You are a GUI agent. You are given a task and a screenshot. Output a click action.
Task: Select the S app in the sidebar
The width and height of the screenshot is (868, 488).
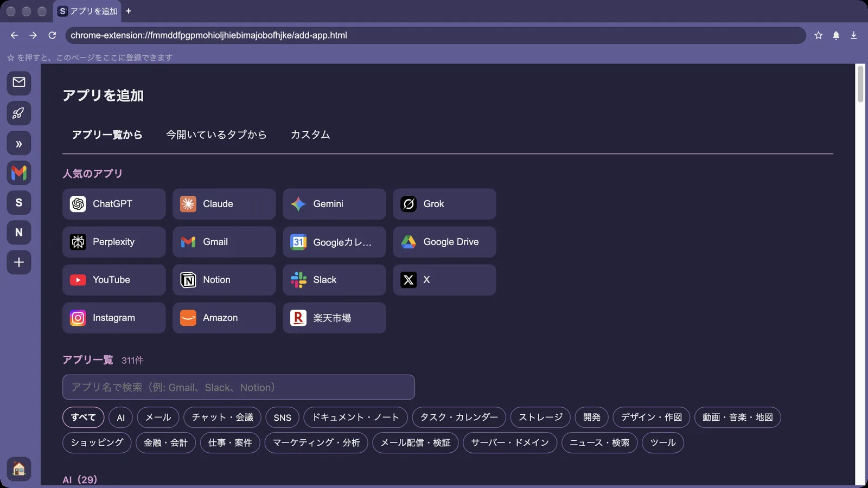pos(19,203)
